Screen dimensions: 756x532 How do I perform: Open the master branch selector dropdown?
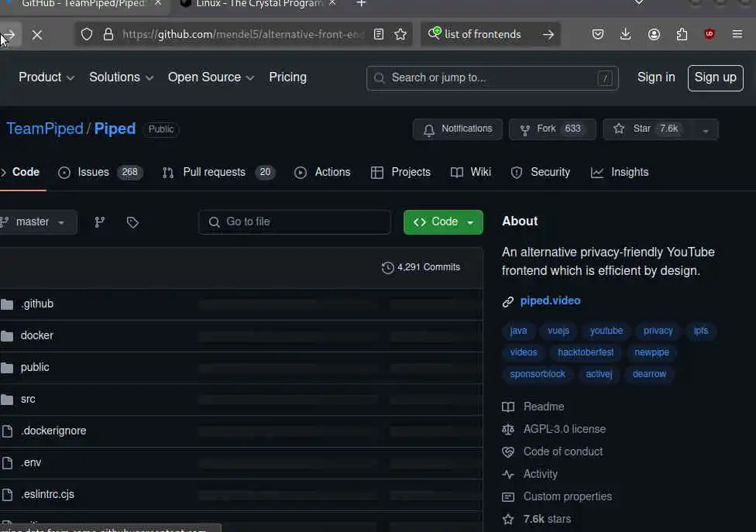pos(38,222)
